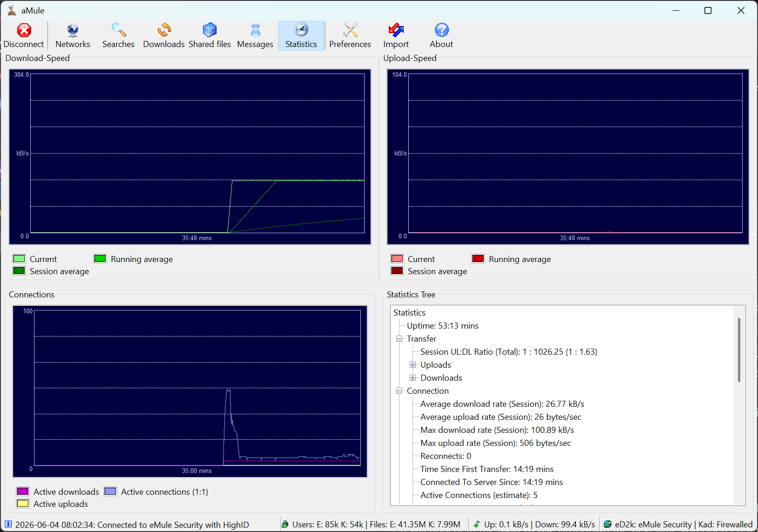Screen dimensions: 758x532
Task: Maximize the aMule window
Action: point(708,10)
